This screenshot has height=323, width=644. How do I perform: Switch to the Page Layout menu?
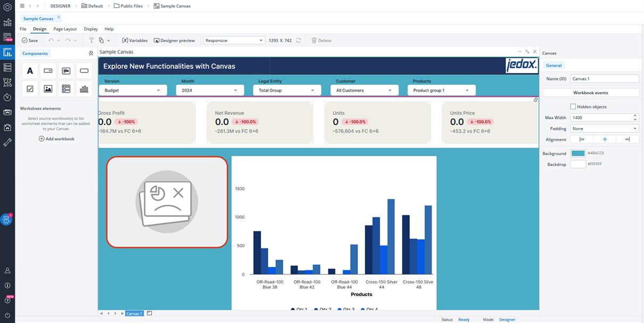(65, 29)
